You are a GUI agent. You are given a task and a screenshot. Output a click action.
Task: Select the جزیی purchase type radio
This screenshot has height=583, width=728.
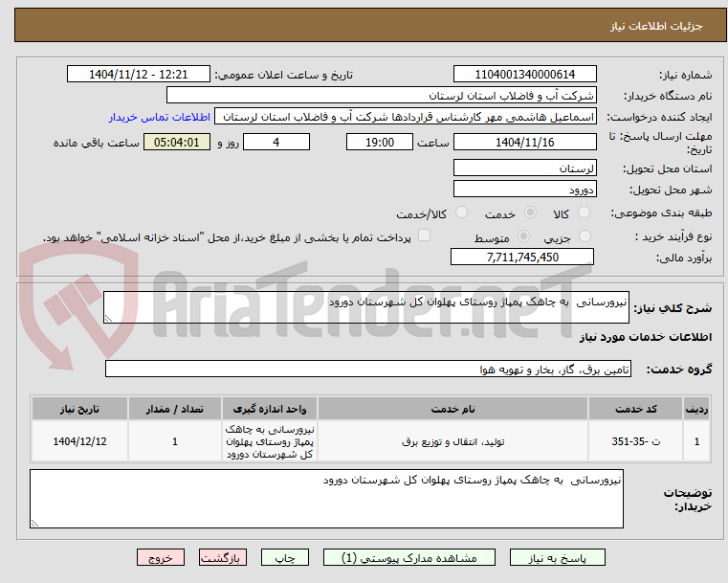pyautogui.click(x=585, y=236)
